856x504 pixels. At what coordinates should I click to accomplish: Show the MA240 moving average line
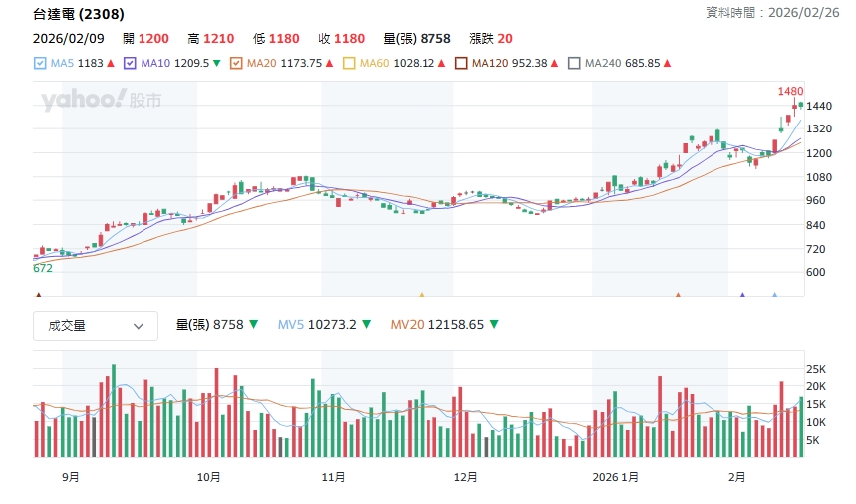pos(574,63)
